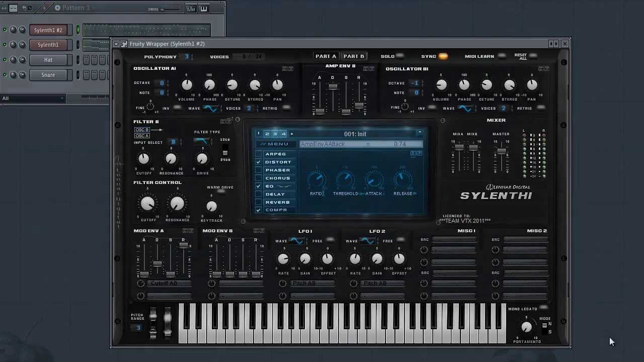Switch to PART A tab
Screen dimensions: 644x362
click(x=326, y=56)
